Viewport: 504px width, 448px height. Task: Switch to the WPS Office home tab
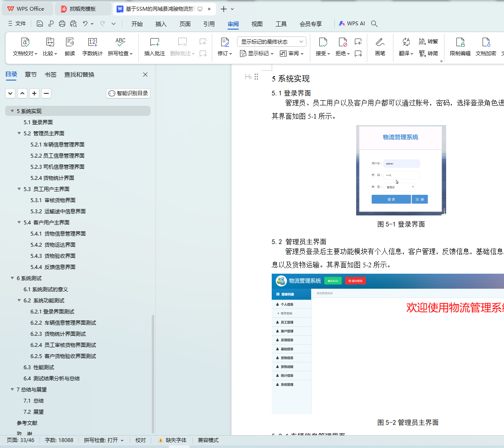click(x=27, y=9)
